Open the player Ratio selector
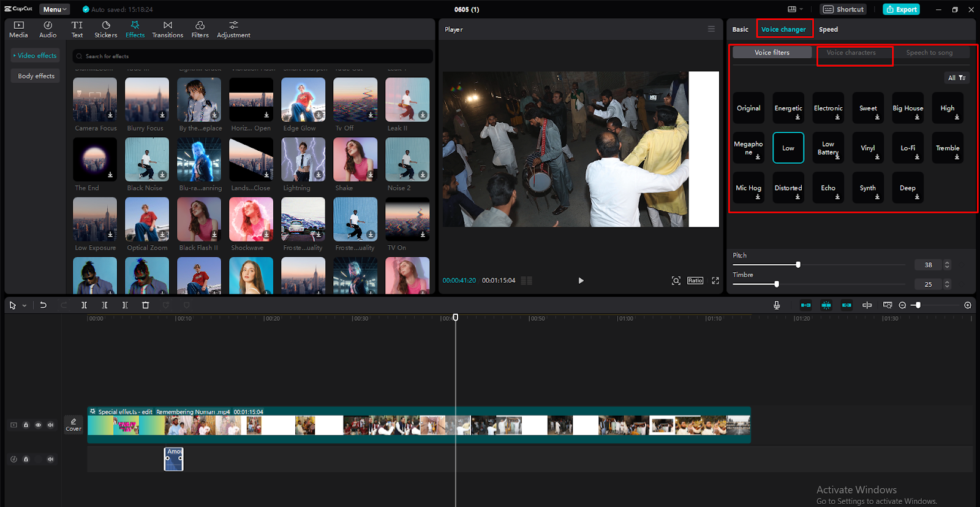 tap(695, 280)
